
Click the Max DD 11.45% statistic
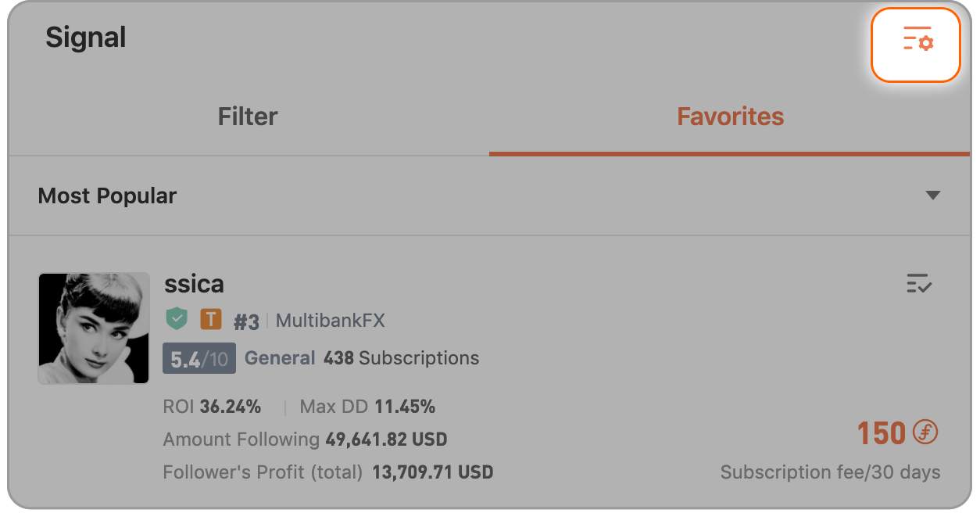(367, 407)
